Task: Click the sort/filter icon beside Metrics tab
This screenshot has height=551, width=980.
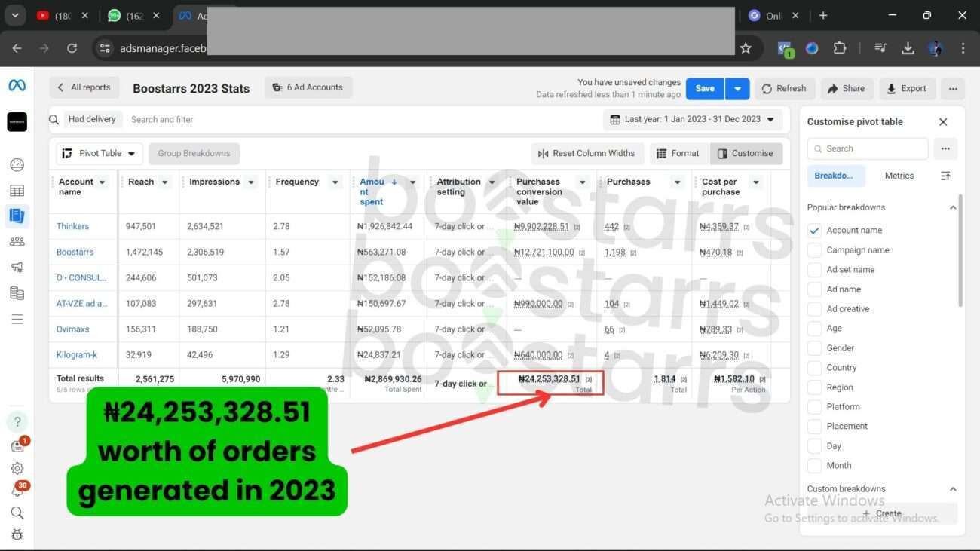Action: [945, 176]
